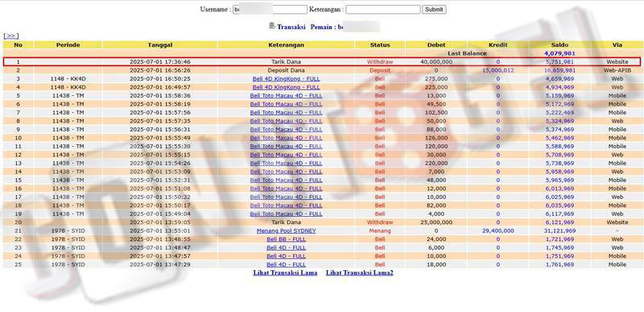
Task: Click the [>>] next page link
Action: pyautogui.click(x=11, y=35)
